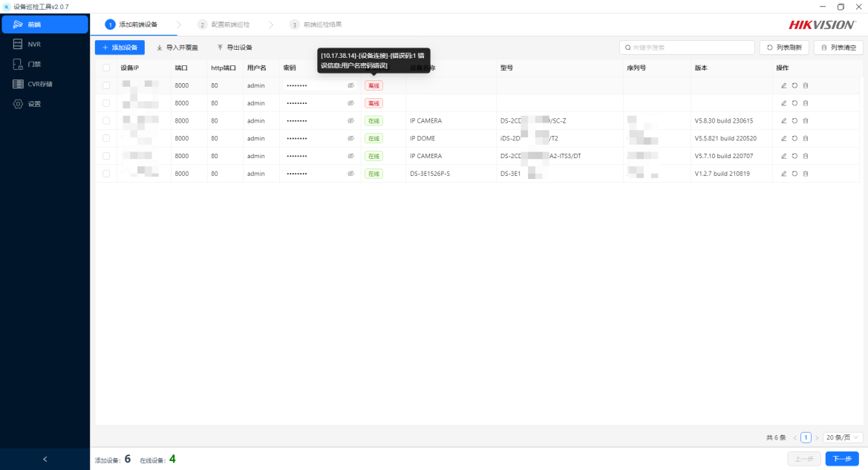Screen dimensions: 868x470
Task: Refresh the second offline device row
Action: [x=794, y=103]
